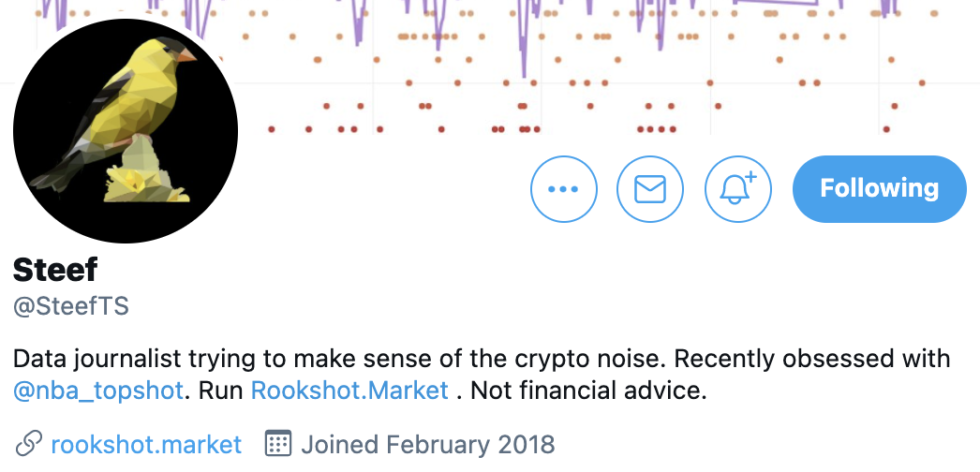Image resolution: width=980 pixels, height=472 pixels.
Task: Click the "Recently obsessed with" bio text
Action: [811, 359]
